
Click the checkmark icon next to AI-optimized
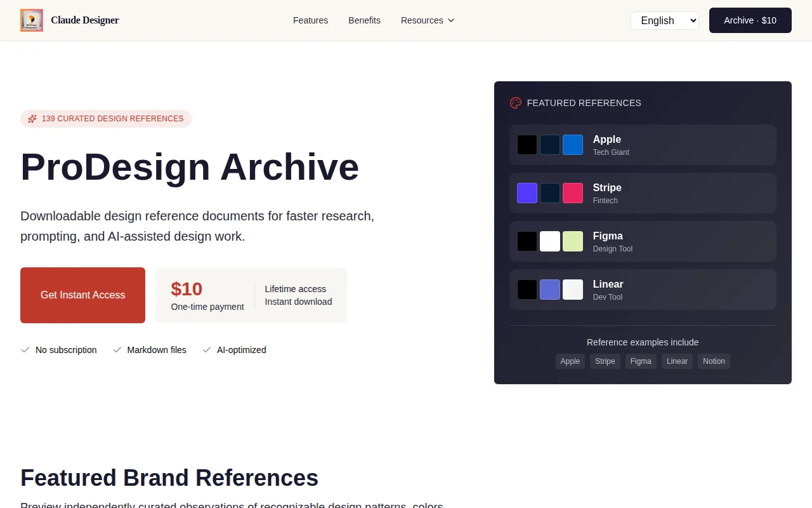(x=207, y=350)
